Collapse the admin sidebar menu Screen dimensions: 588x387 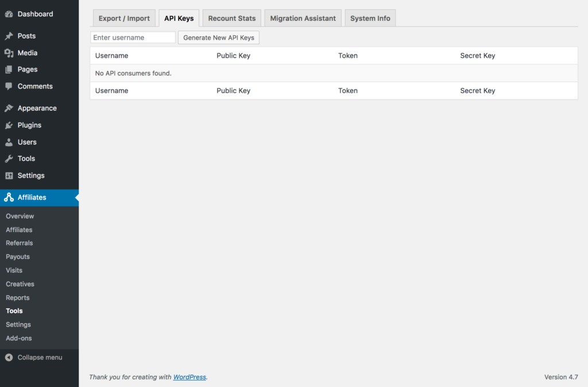(x=34, y=357)
